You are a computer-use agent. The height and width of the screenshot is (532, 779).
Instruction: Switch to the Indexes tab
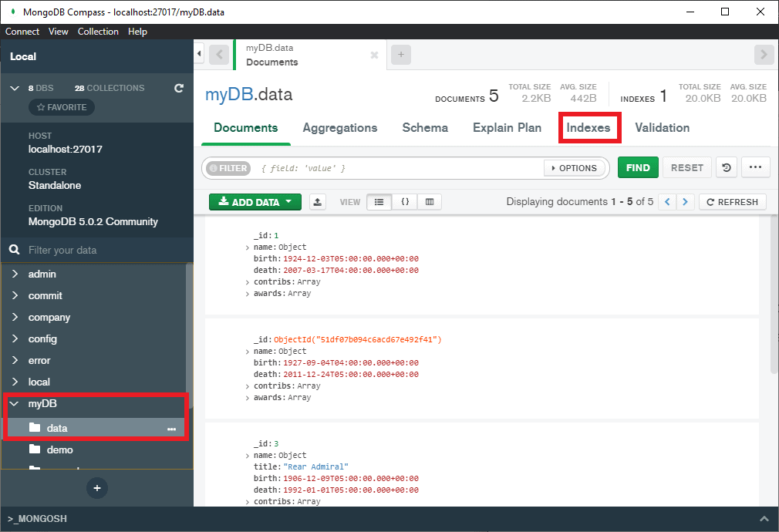click(x=589, y=127)
